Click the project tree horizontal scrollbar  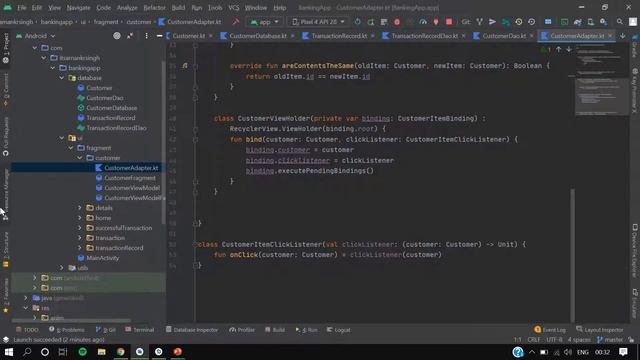[x=71, y=321]
